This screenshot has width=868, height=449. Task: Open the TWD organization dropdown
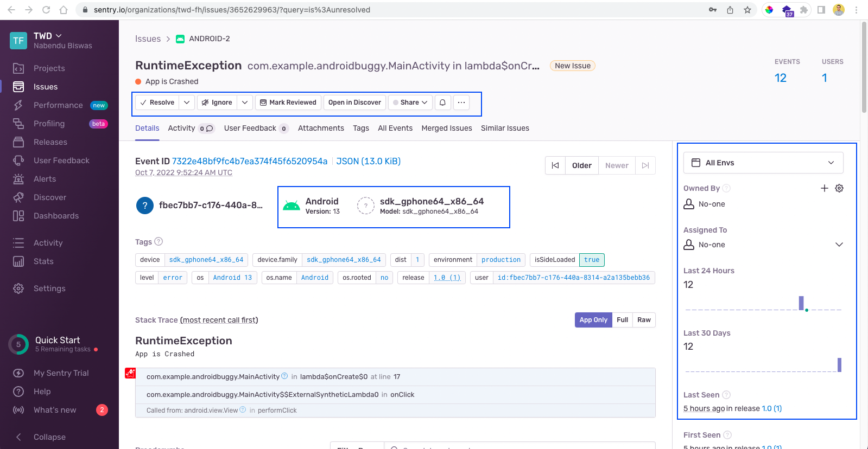(x=48, y=36)
